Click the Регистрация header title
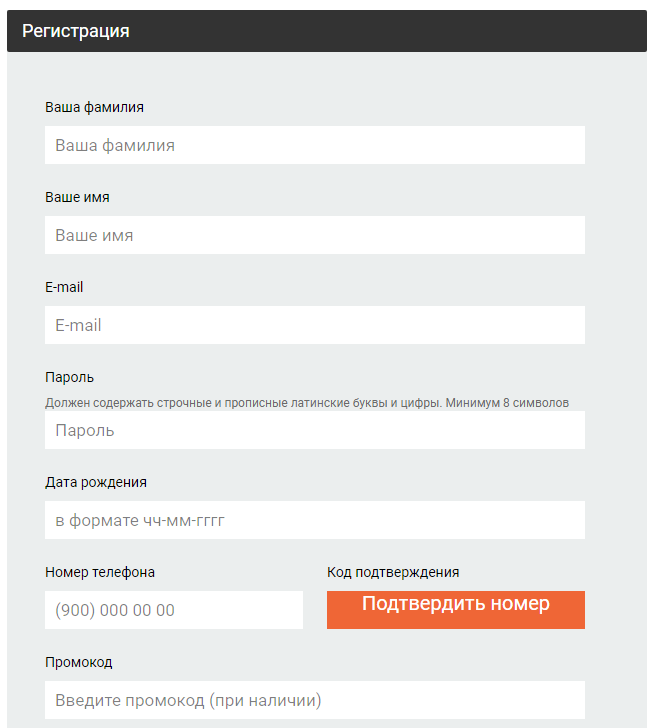654x728 pixels. (76, 31)
